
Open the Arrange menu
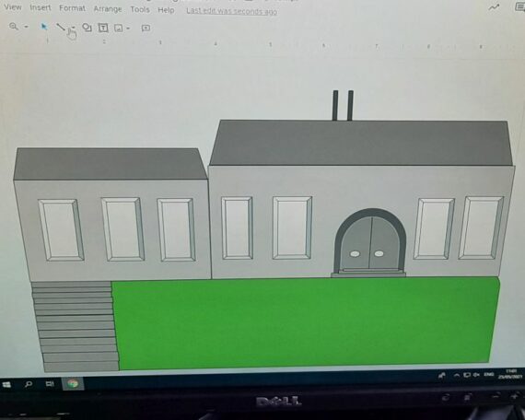coord(108,9)
